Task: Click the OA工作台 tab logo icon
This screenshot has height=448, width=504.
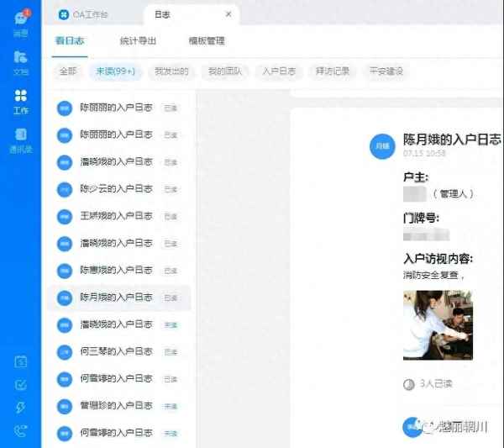Action: tap(64, 14)
